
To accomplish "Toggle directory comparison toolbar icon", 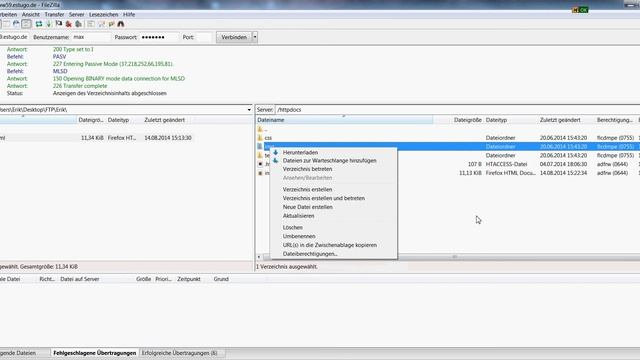I will tap(101, 24).
